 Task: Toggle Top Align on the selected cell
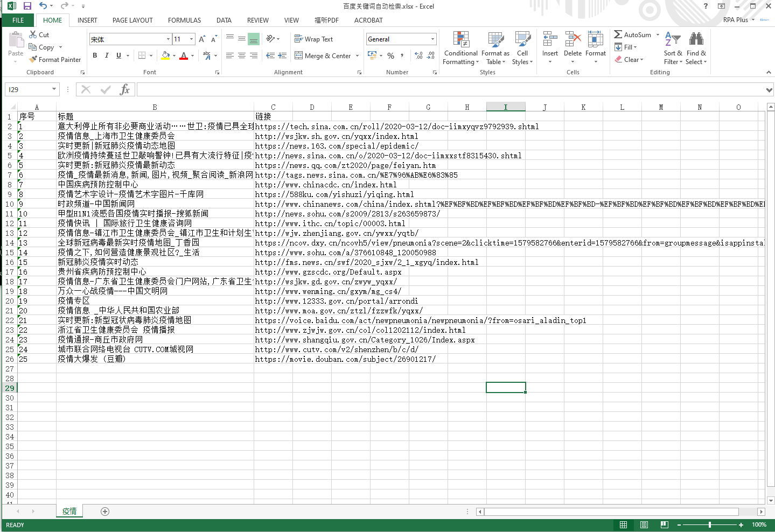[x=230, y=39]
